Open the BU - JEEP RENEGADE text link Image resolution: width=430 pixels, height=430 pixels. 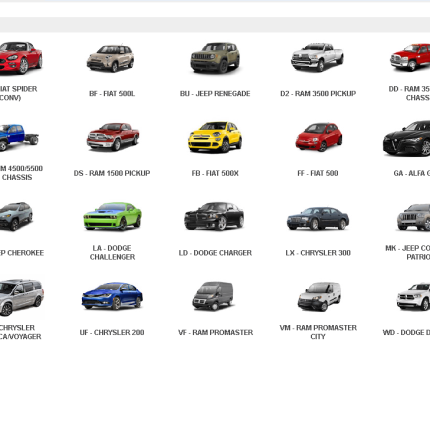[x=215, y=94]
